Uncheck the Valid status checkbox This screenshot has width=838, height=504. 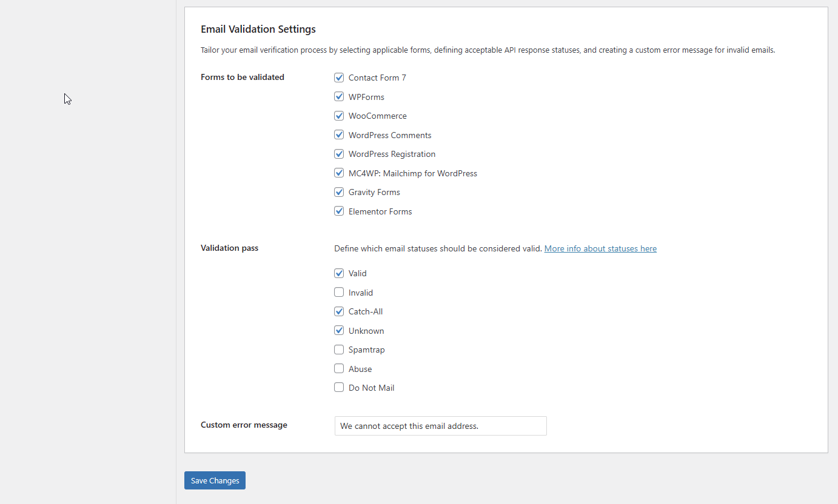click(339, 273)
